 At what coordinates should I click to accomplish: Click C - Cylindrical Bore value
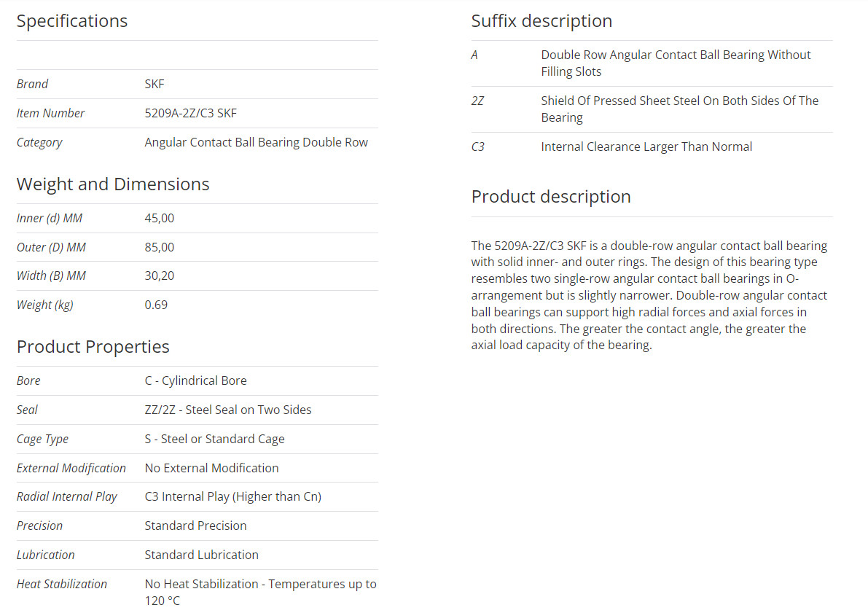[x=195, y=381]
